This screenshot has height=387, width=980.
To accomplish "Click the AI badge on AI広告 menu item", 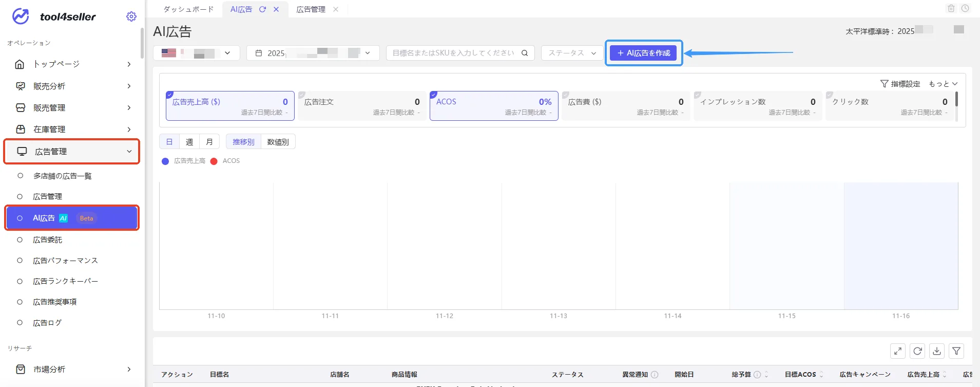I will (63, 218).
